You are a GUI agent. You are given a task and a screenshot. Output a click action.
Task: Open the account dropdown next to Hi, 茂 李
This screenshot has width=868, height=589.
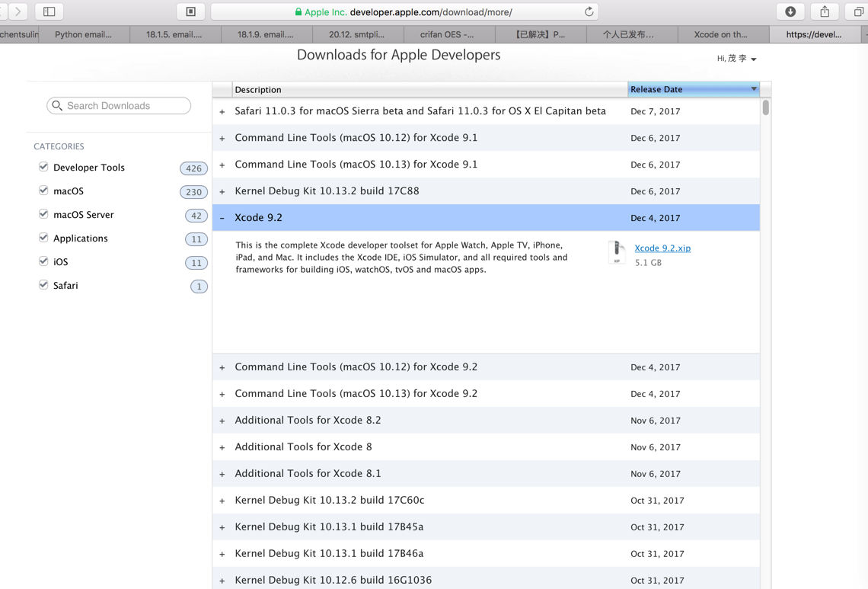[754, 59]
